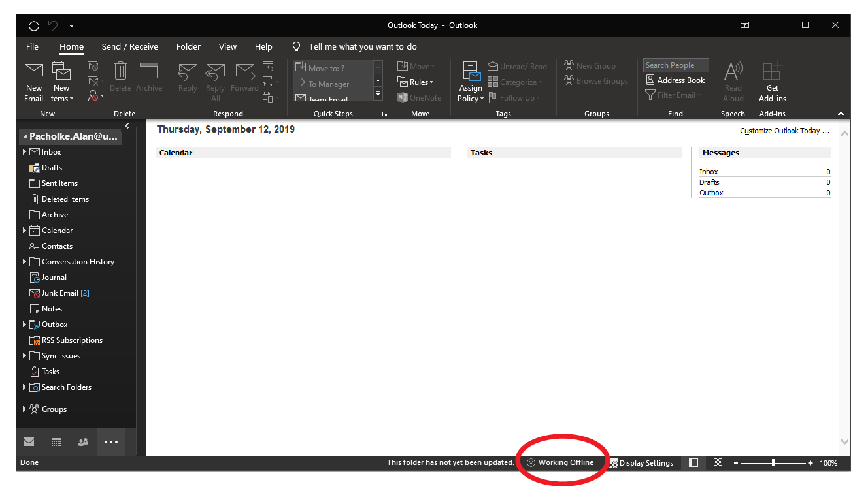Open the Rules dropdown
Viewport: 868px width, 493px height.
point(416,82)
